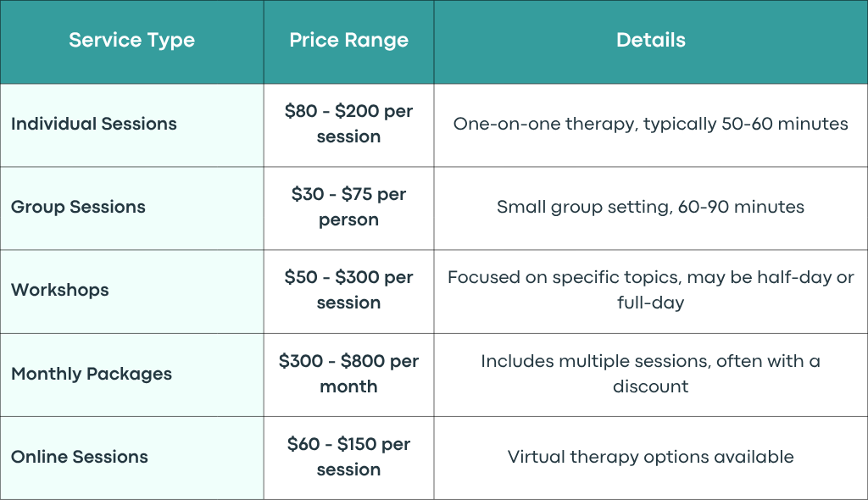Click the word discount in Monthly Packages details
Screen dimensions: 868x500
(x=650, y=386)
